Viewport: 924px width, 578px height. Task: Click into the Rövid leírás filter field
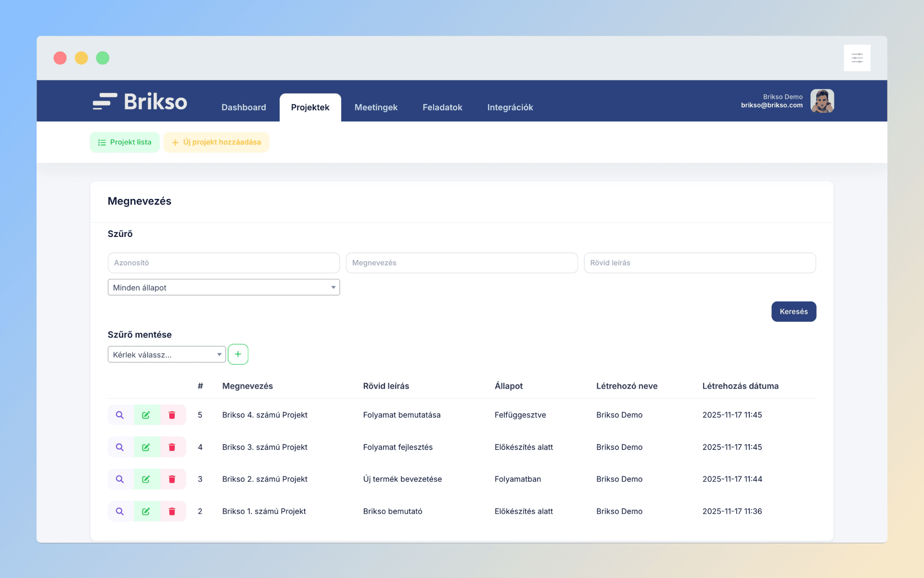pyautogui.click(x=699, y=263)
